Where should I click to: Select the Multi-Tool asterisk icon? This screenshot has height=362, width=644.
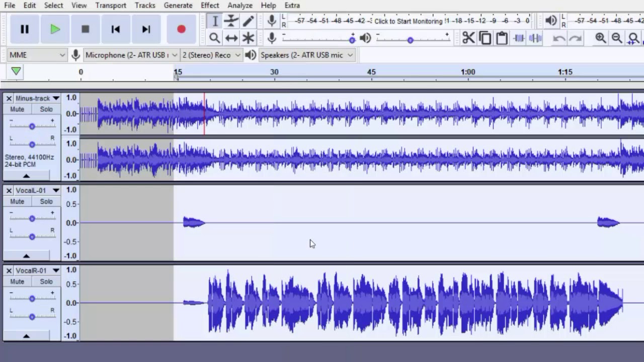tap(248, 38)
